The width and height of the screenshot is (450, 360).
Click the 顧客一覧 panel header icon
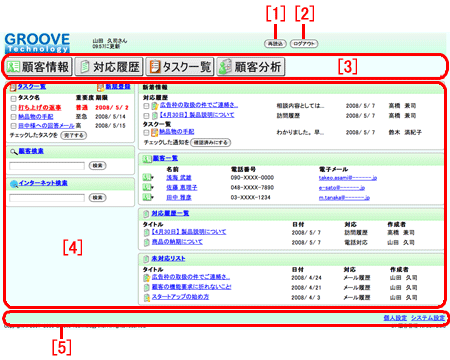coord(147,159)
